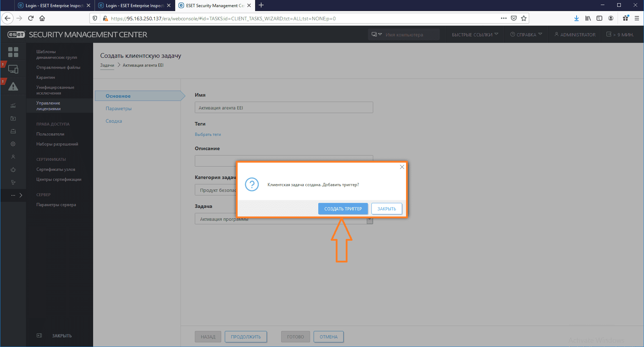Open Шаблоны динамических групп menu item
Screen dimensions: 644x347
pos(56,55)
